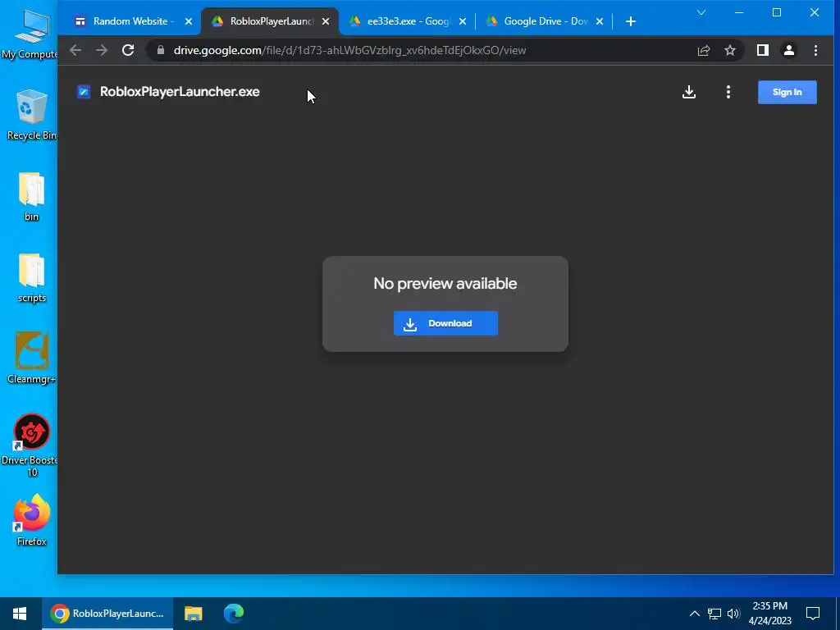The image size is (840, 630).
Task: Select the bin folder on desktop
Action: pyautogui.click(x=32, y=197)
